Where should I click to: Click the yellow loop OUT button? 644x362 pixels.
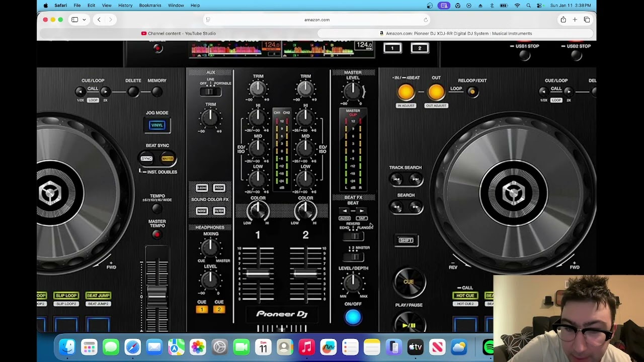(436, 92)
